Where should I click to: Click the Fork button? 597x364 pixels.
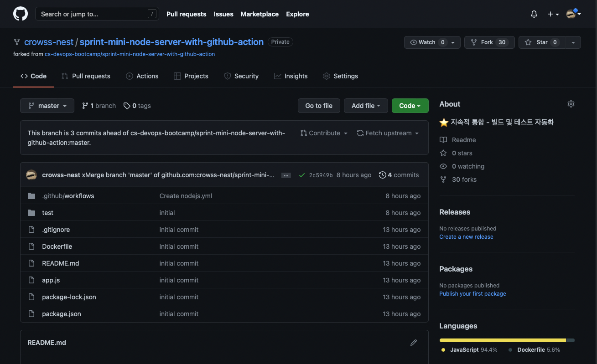[x=489, y=42]
